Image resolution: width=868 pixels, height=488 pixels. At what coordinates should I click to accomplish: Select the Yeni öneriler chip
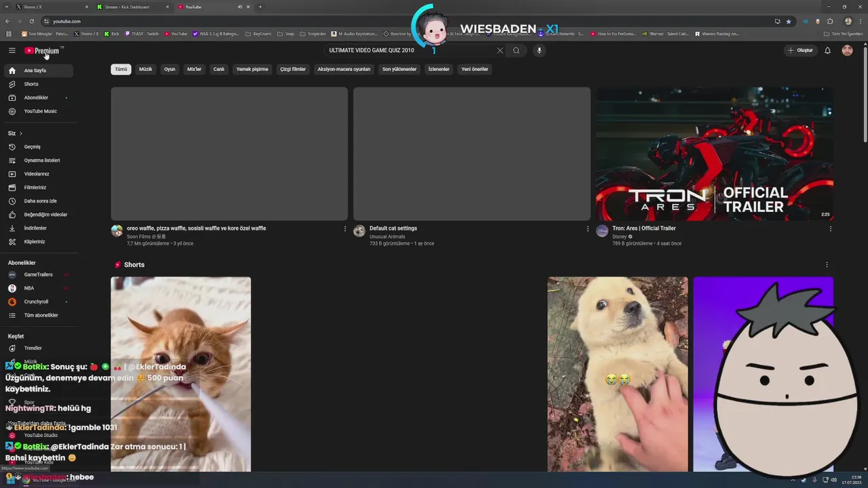pos(475,69)
